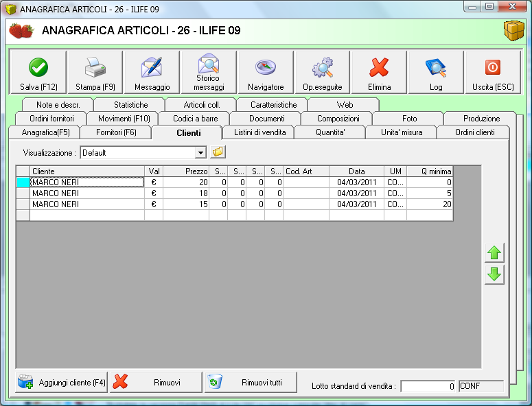This screenshot has height=406, width=532.
Task: Switch to the Fornitori (F6) tab
Action: [116, 132]
